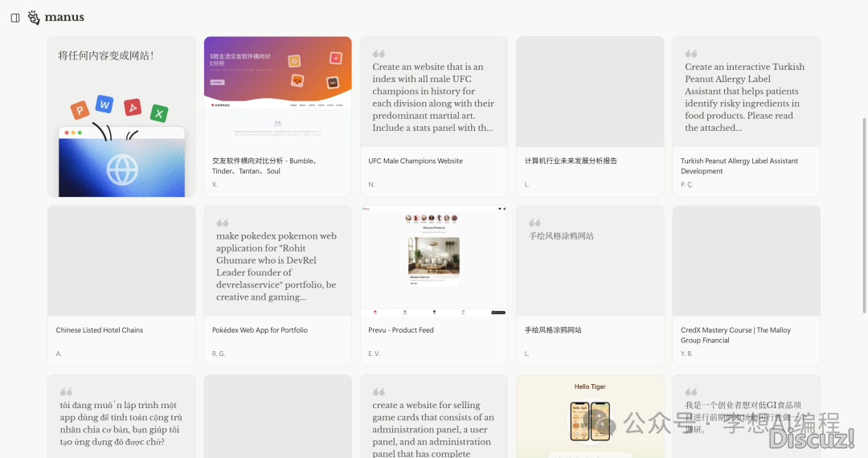
Task: Click the red PDF document icon
Action: (133, 107)
